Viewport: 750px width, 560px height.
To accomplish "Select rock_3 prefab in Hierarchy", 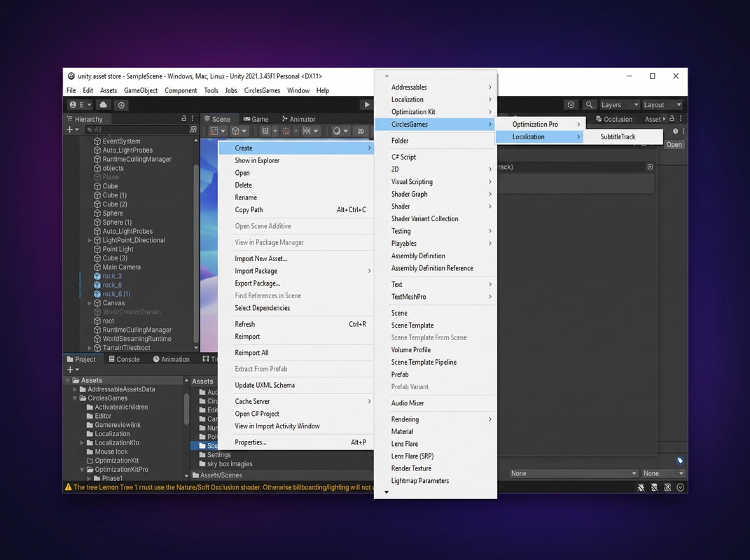I will tap(112, 276).
